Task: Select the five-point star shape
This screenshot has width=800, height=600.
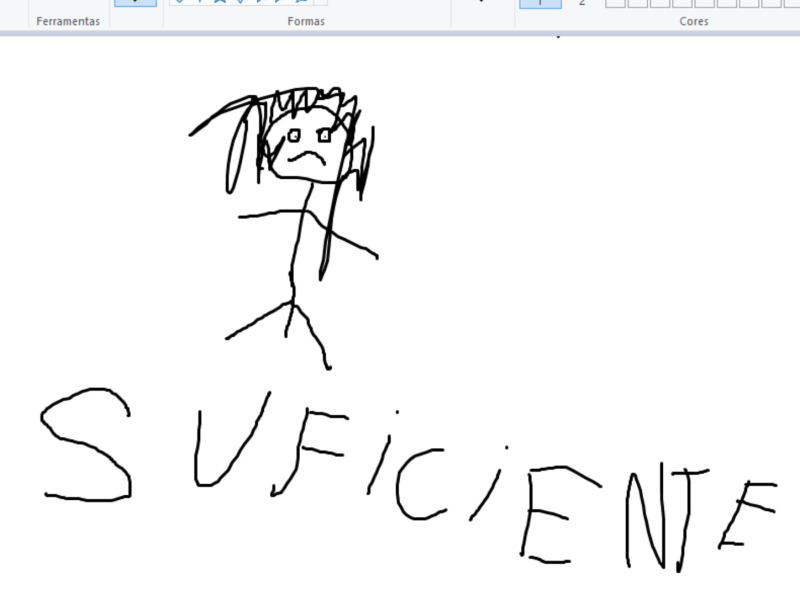Action: (x=219, y=3)
